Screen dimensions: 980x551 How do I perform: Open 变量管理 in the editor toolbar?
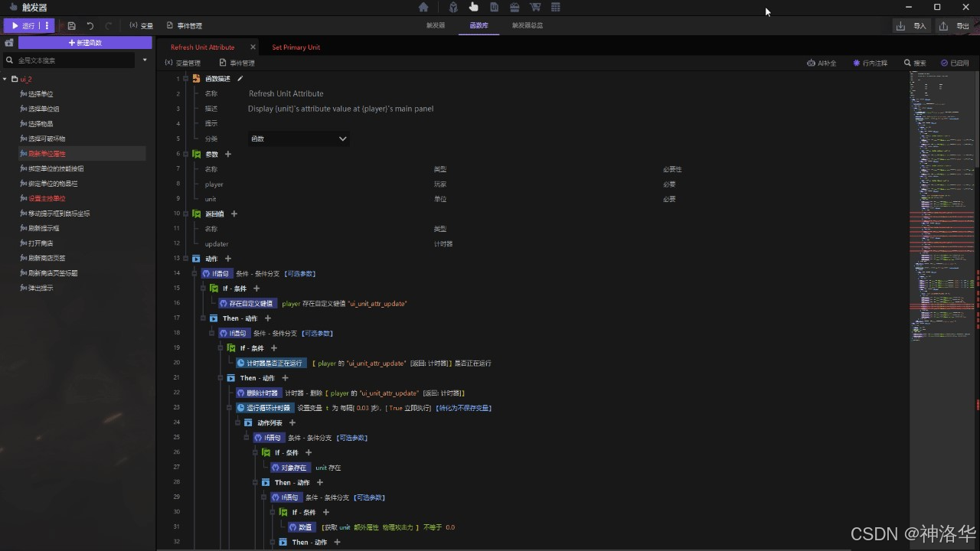[x=183, y=63]
